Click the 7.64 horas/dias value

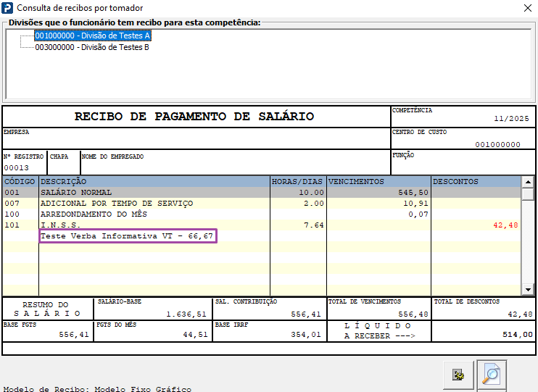tap(314, 225)
